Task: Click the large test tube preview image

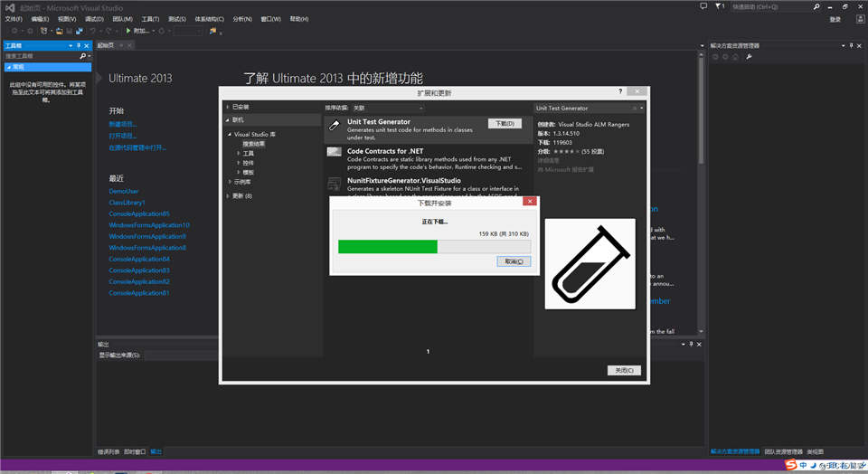Action: [x=590, y=263]
